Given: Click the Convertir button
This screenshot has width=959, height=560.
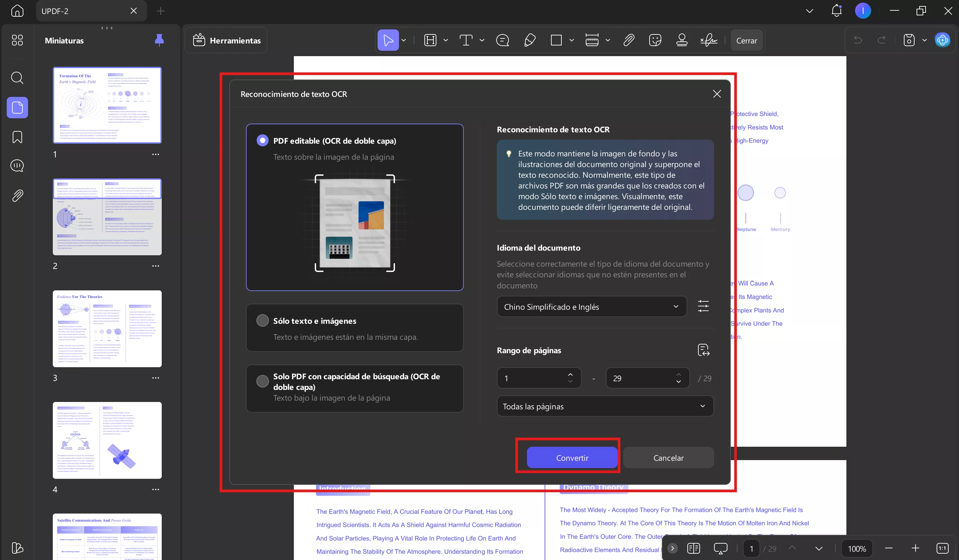Looking at the screenshot, I should pyautogui.click(x=572, y=458).
